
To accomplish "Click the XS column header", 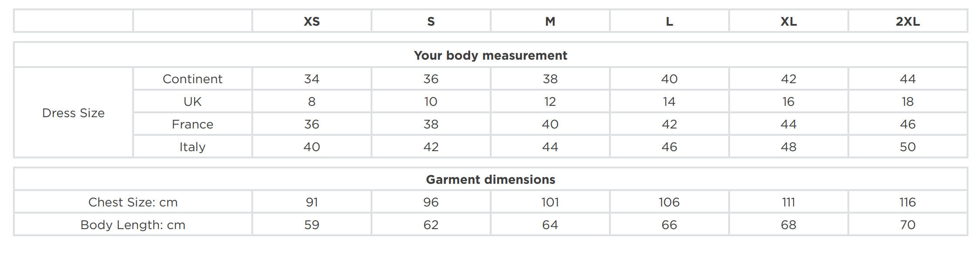I will pyautogui.click(x=312, y=21).
